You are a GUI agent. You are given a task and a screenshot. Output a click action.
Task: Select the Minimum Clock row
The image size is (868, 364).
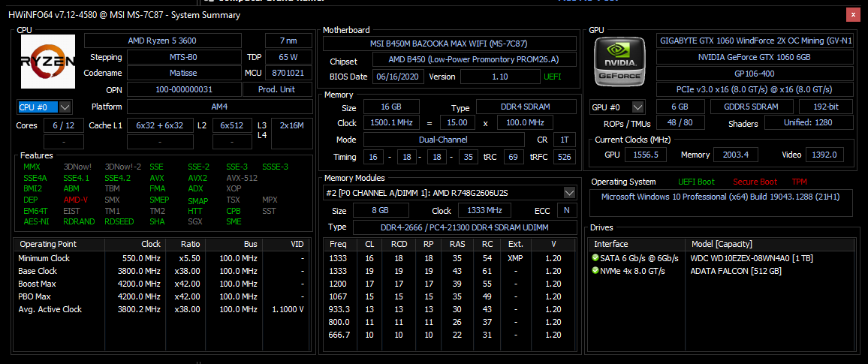161,258
